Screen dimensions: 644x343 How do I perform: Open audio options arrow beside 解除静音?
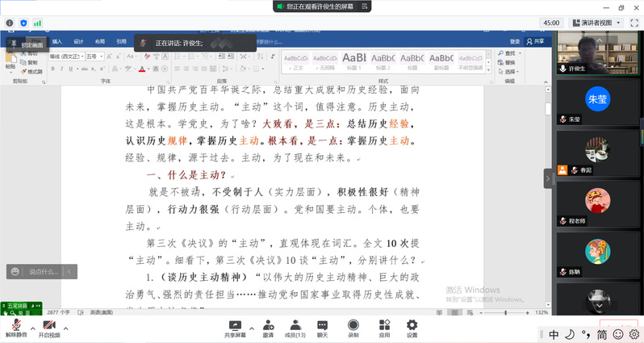(x=31, y=328)
